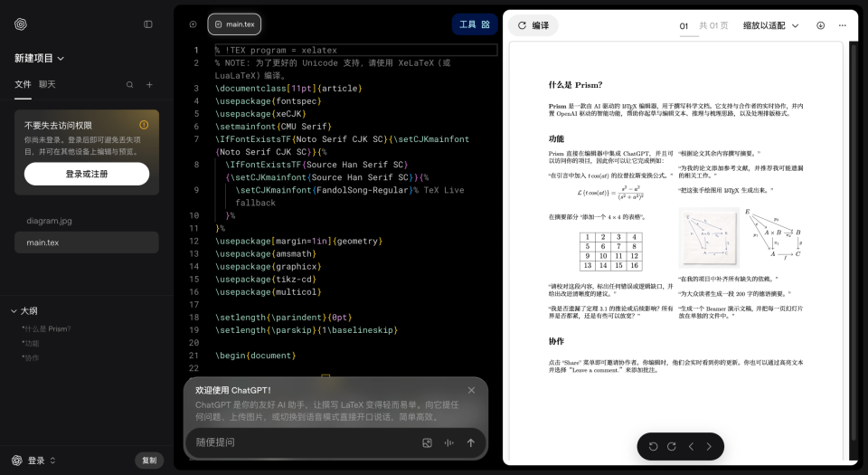
Task: Switch to the 聊天 tab
Action: (47, 84)
